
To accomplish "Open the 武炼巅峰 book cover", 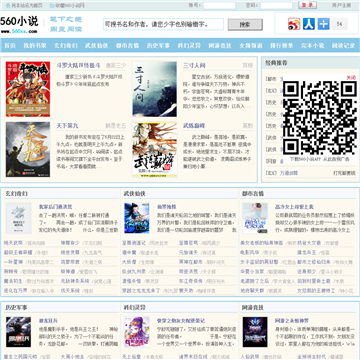I will tap(155, 149).
